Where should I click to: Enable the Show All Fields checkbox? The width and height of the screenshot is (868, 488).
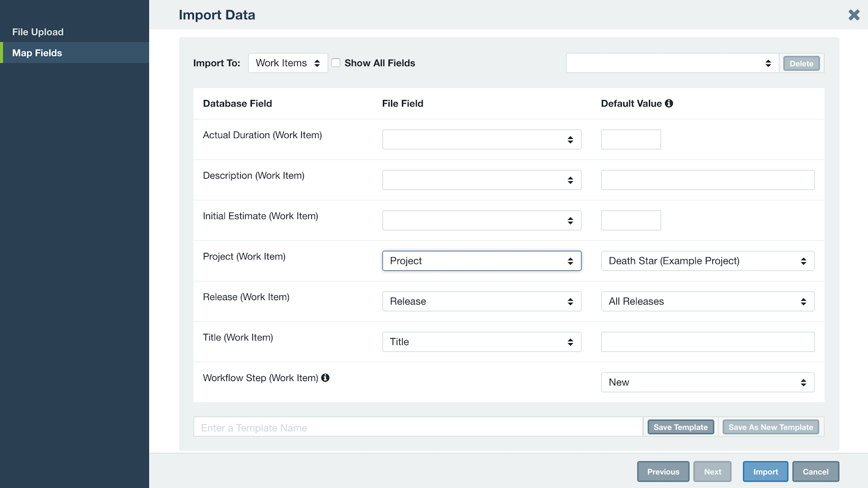336,63
